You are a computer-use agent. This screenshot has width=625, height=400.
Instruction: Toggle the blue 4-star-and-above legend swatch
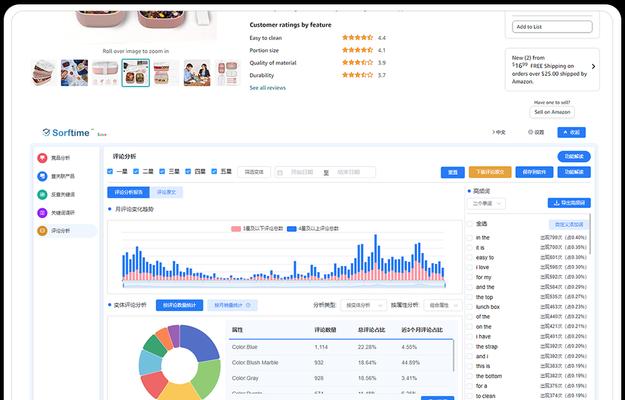pos(292,229)
